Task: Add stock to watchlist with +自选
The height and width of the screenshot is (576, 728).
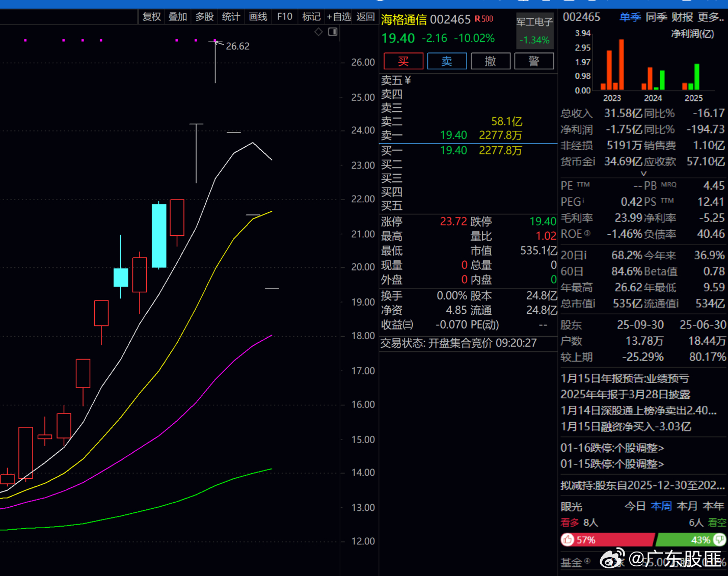Action: coord(339,17)
